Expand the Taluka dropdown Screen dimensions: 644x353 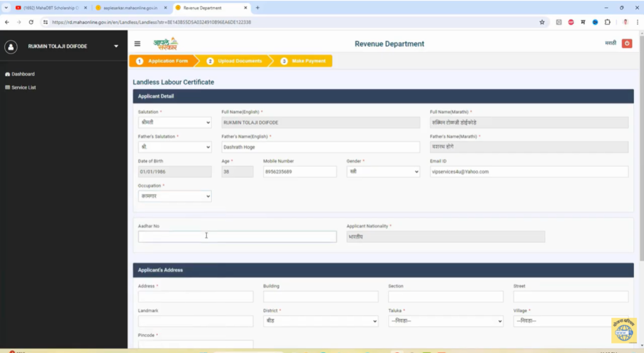[445, 321]
